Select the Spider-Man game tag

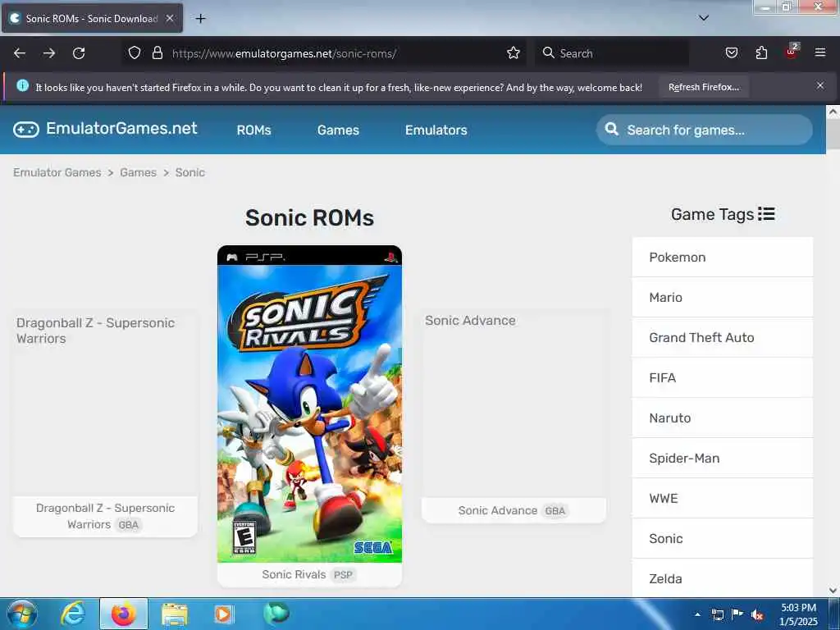(722, 458)
